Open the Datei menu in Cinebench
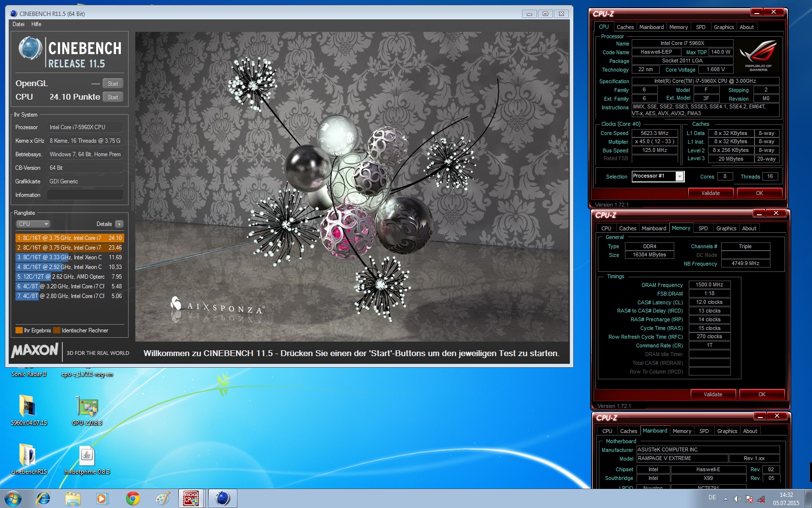The width and height of the screenshot is (812, 508). [x=18, y=24]
